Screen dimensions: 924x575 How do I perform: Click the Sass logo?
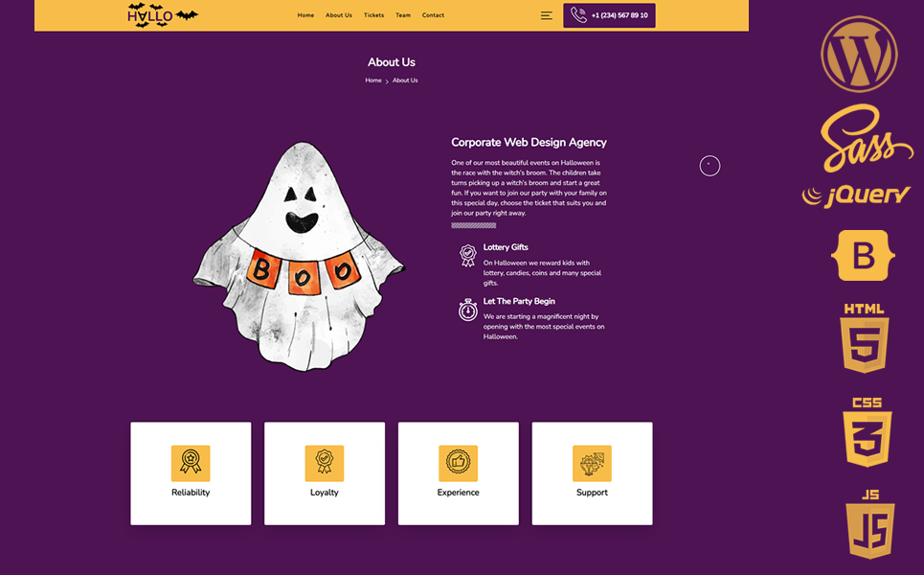pyautogui.click(x=867, y=139)
